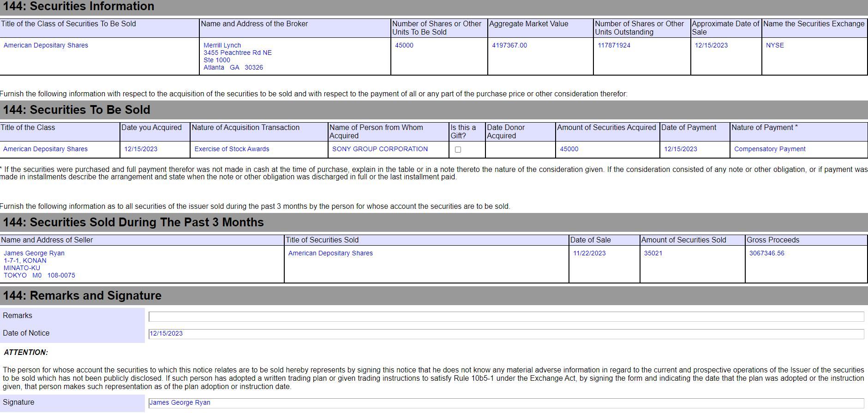Click American Depositary Shares under Title of Securities Sold
Viewport: 868px width, 413px height.
[330, 253]
